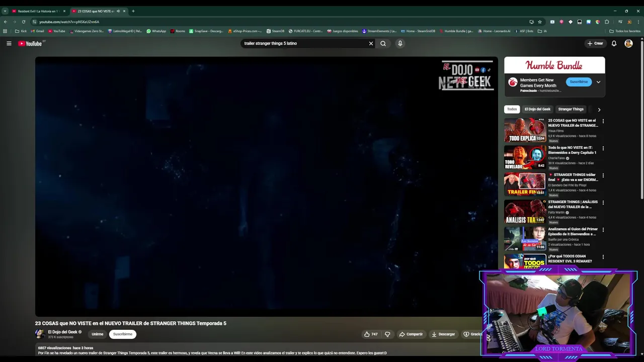Select the Todos filter chip

point(512,109)
